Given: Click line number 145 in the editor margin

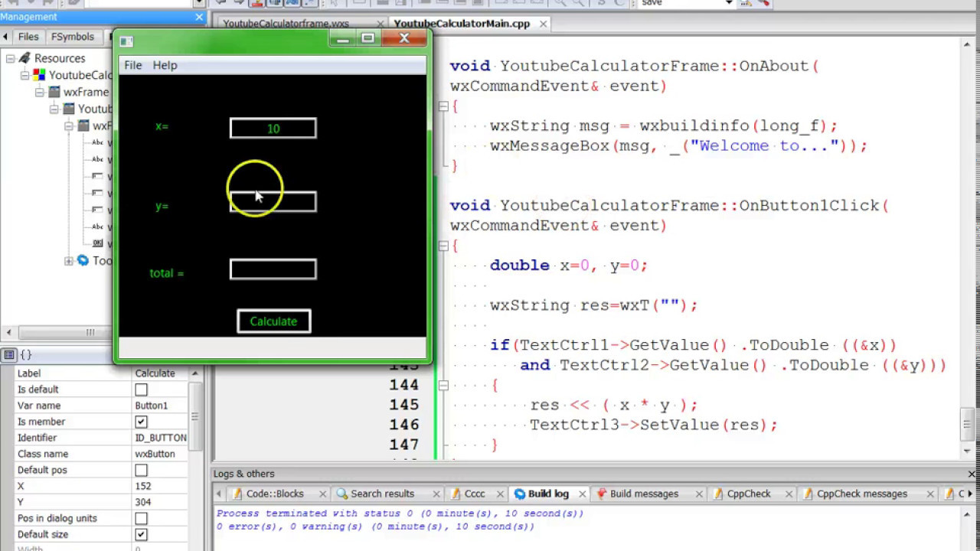Looking at the screenshot, I should (403, 405).
